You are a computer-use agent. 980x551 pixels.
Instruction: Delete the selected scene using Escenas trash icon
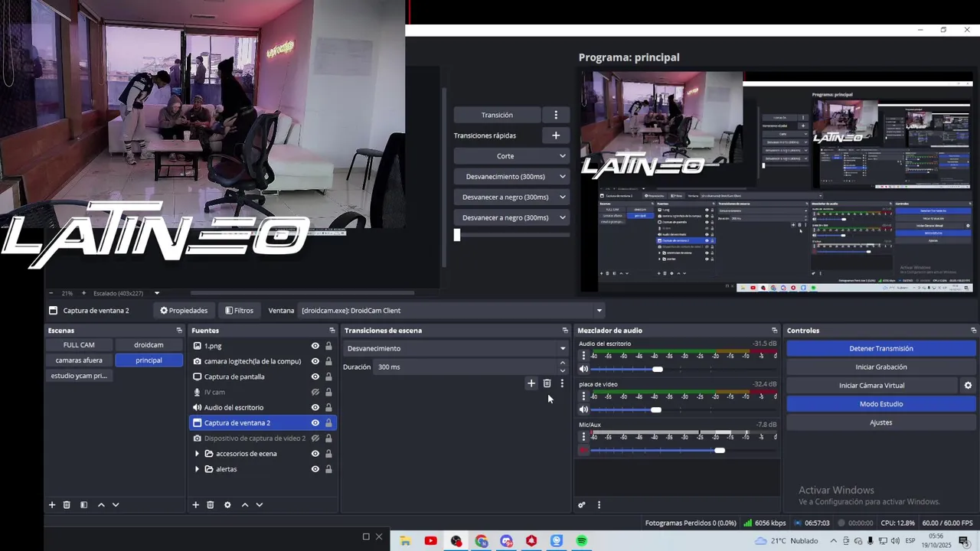[67, 505]
